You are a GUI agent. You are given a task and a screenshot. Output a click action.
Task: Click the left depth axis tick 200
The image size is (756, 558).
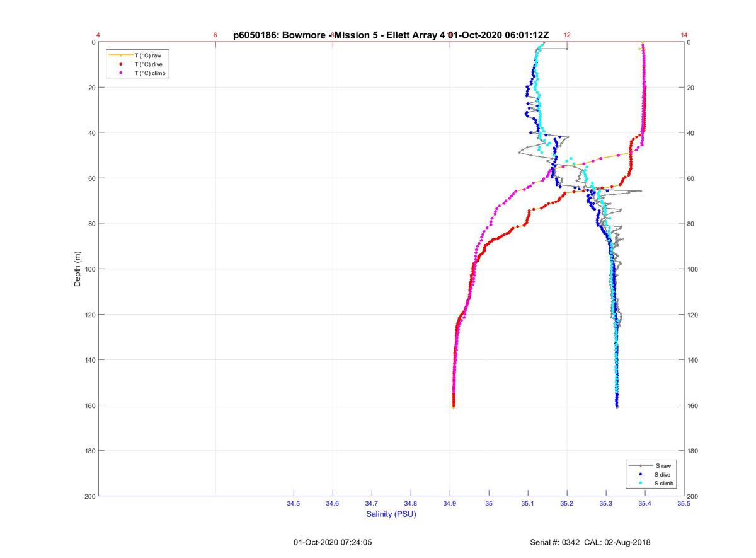91,496
